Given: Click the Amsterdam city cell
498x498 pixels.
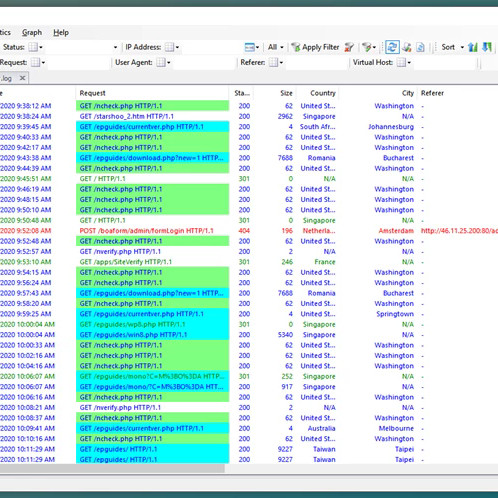Looking at the screenshot, I should [x=396, y=231].
